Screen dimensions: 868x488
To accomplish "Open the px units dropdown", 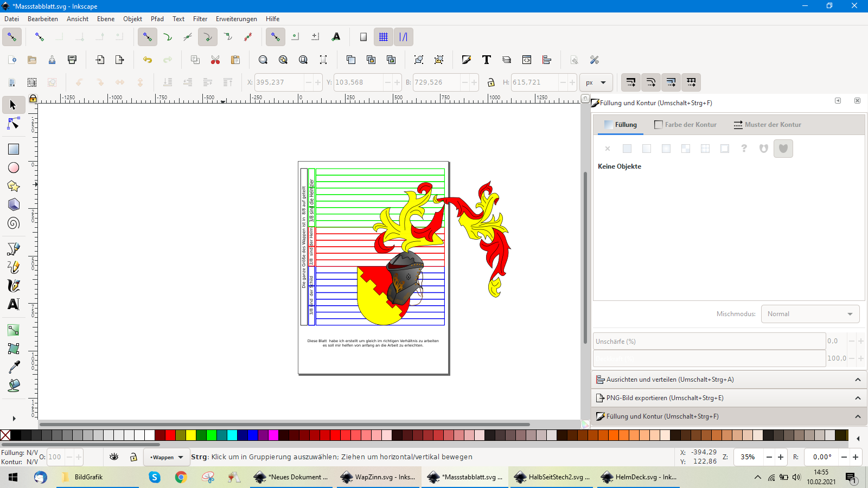I will (596, 82).
